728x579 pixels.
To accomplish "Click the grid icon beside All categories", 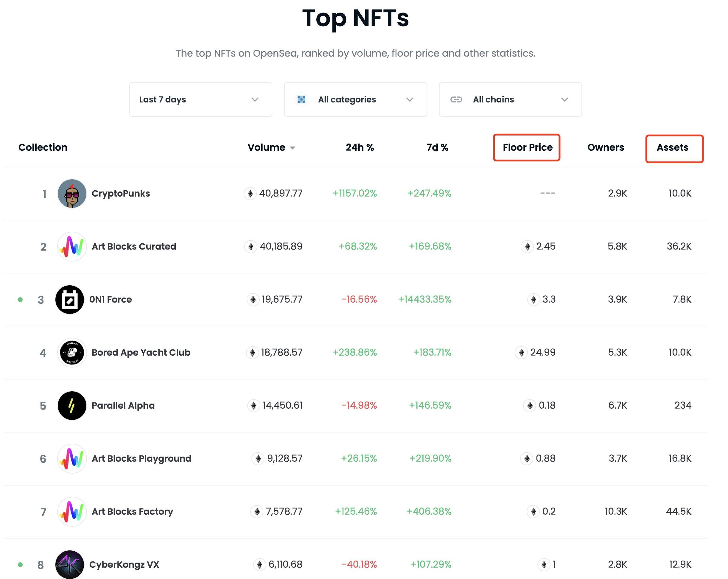I will click(301, 99).
